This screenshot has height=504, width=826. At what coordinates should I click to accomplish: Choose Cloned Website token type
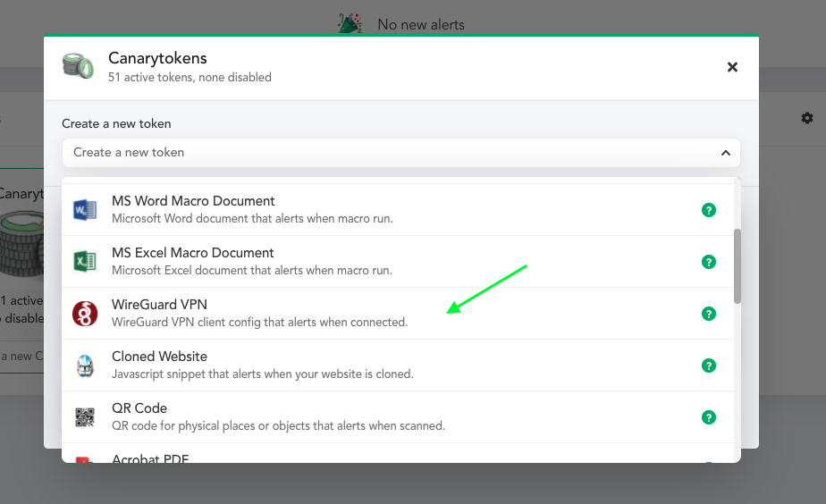click(x=398, y=365)
